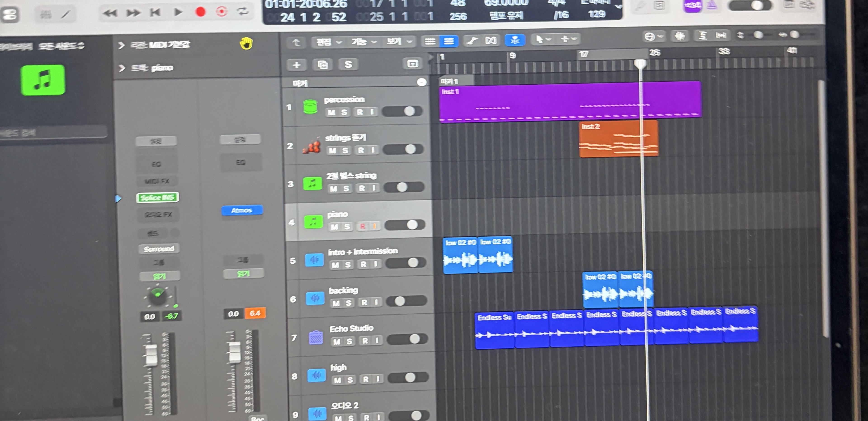
Task: Mute the high track
Action: coord(337,380)
